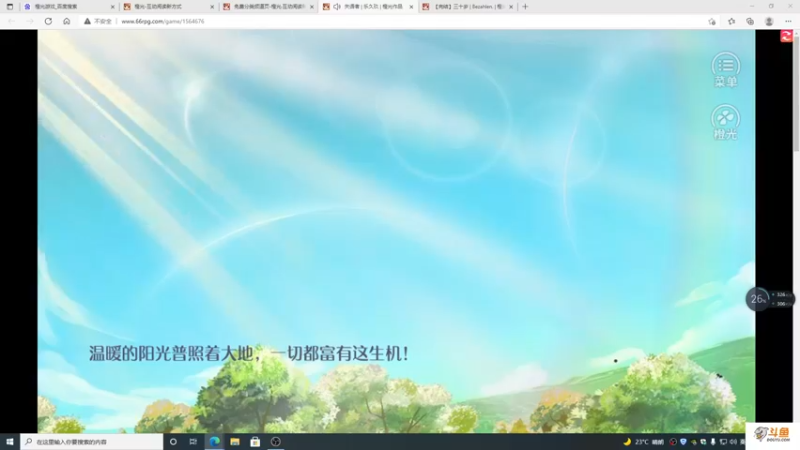This screenshot has height=450, width=800.
Task: Open Cortana circle icon on taskbar
Action: pos(173,441)
